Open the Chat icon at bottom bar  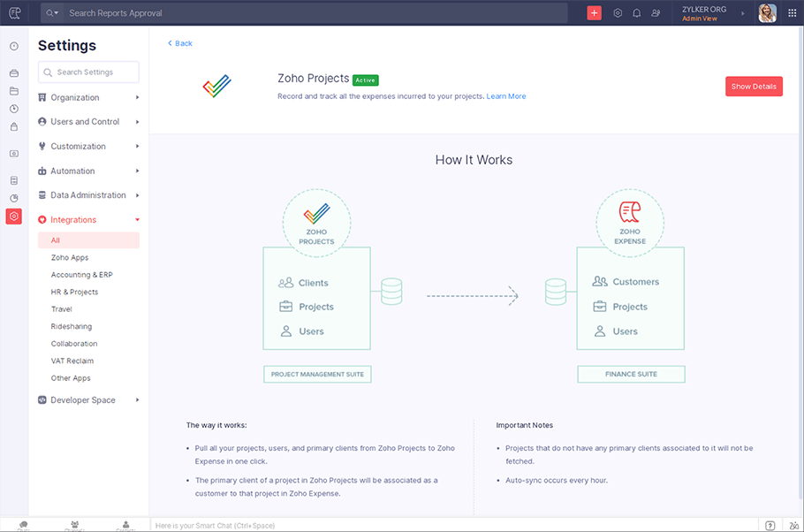24,523
